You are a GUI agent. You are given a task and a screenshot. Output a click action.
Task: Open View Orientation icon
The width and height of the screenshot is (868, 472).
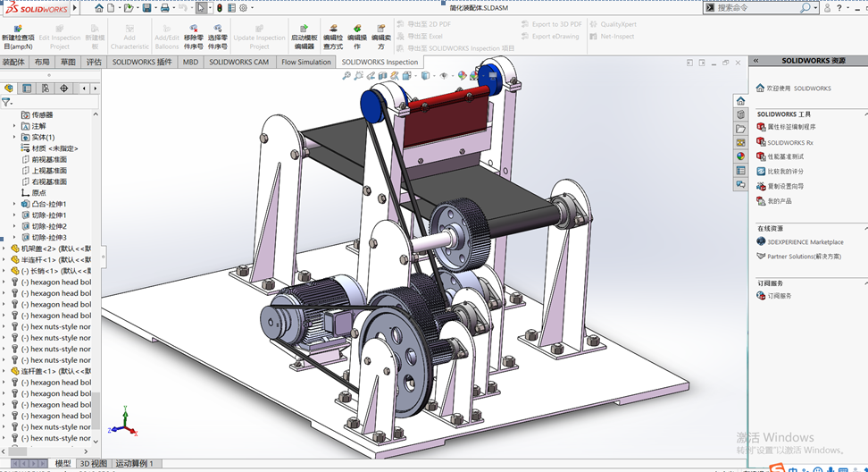(407, 75)
